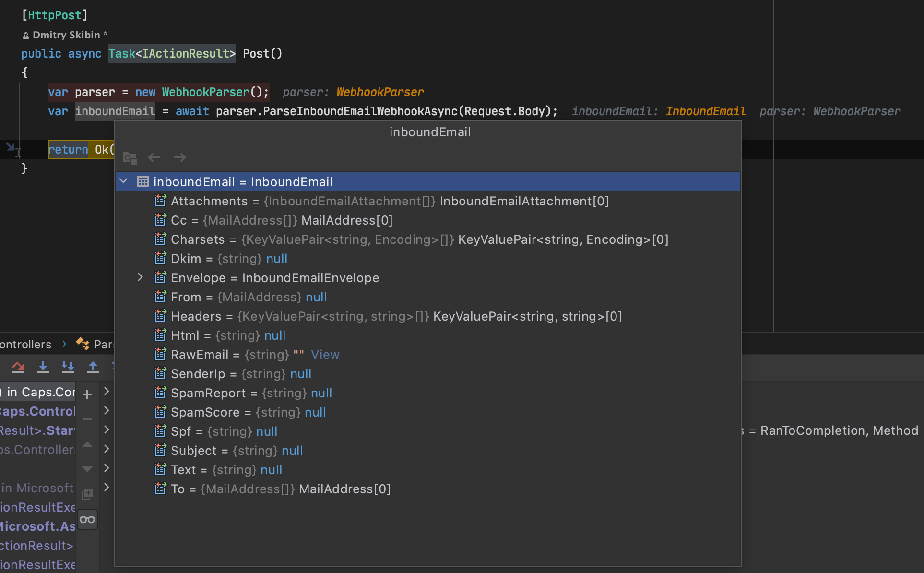Click the move-down arrow in watches toolbar
The height and width of the screenshot is (573, 924).
coord(87,469)
